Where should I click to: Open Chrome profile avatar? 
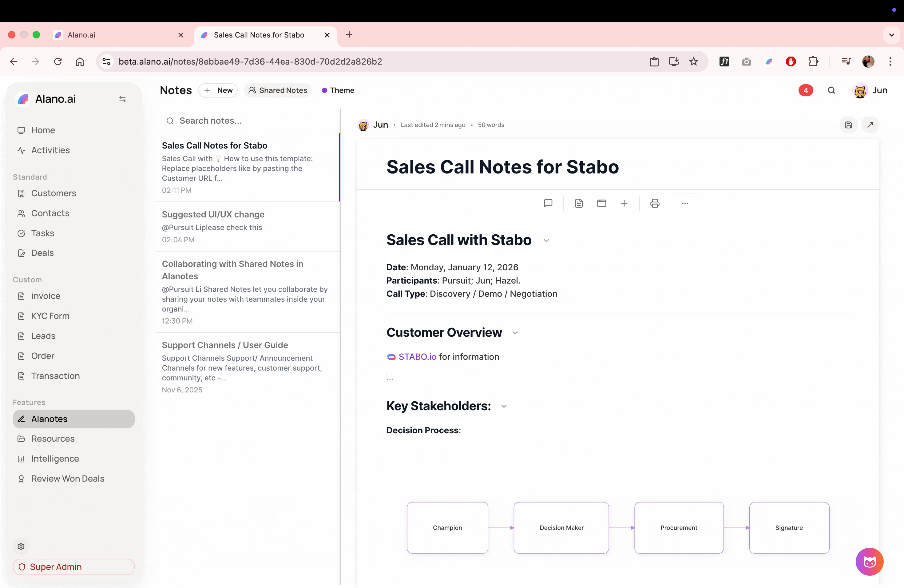[x=868, y=62]
